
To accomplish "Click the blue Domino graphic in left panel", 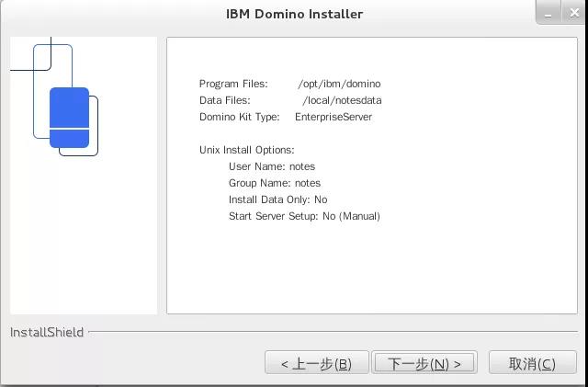I will click(x=70, y=118).
